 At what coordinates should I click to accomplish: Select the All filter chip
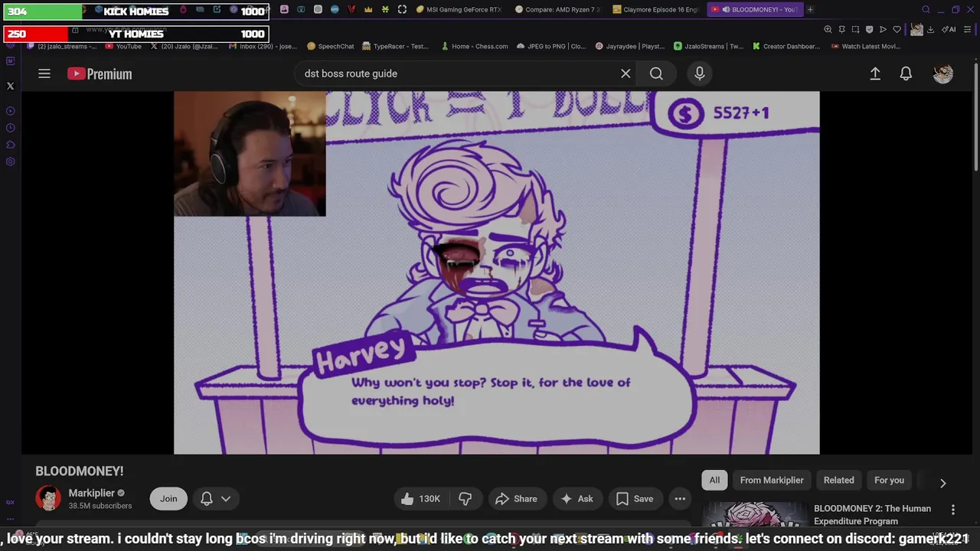click(714, 481)
